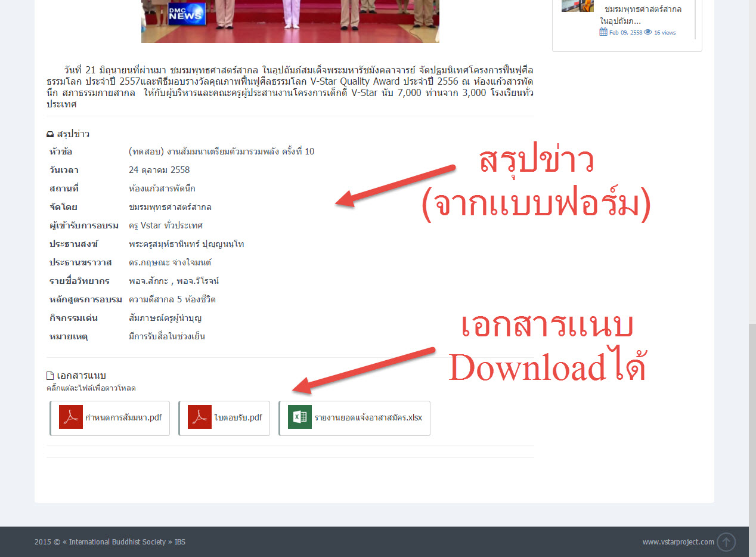Screen dimensions: 756x557
Task: Click the eye icon beside 16 views
Action: [x=648, y=32]
